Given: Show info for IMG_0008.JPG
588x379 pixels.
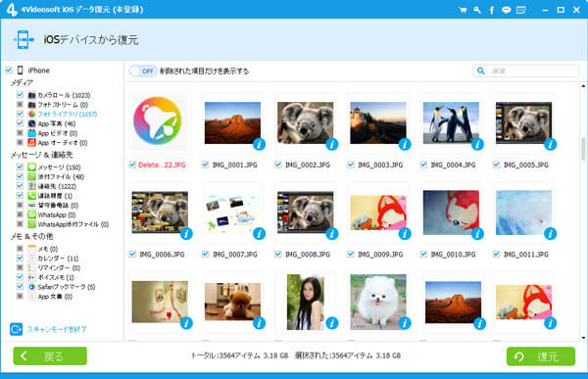Looking at the screenshot, I should [x=332, y=233].
